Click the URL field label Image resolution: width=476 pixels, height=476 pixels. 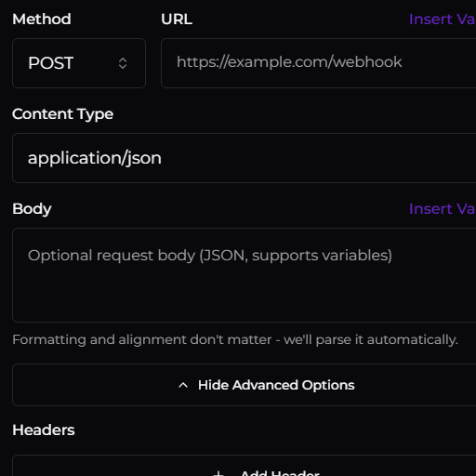pos(177,20)
